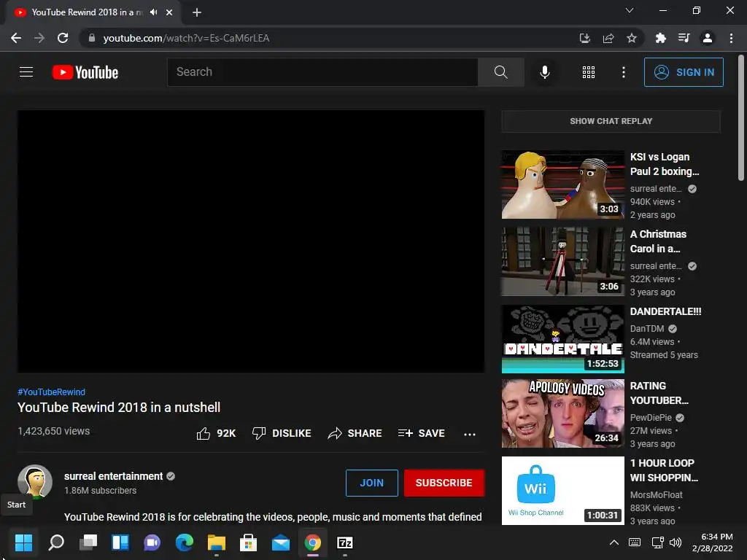747x560 pixels.
Task: Open Task View on taskbar
Action: pos(88,542)
